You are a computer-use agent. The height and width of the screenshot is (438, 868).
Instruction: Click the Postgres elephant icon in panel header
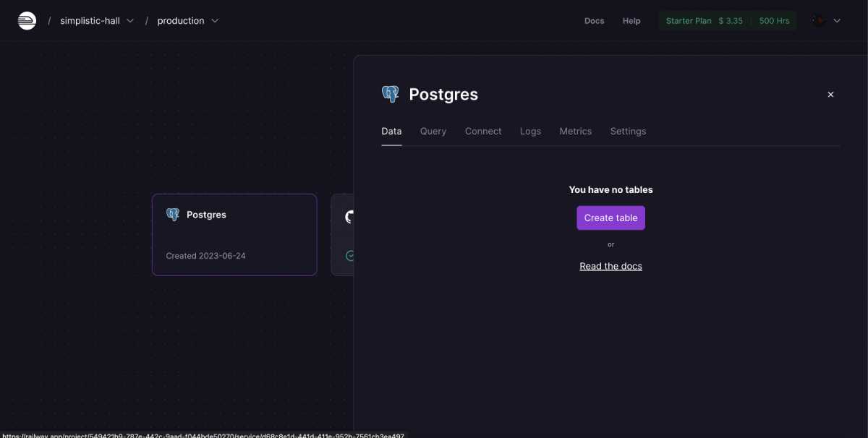pyautogui.click(x=390, y=94)
